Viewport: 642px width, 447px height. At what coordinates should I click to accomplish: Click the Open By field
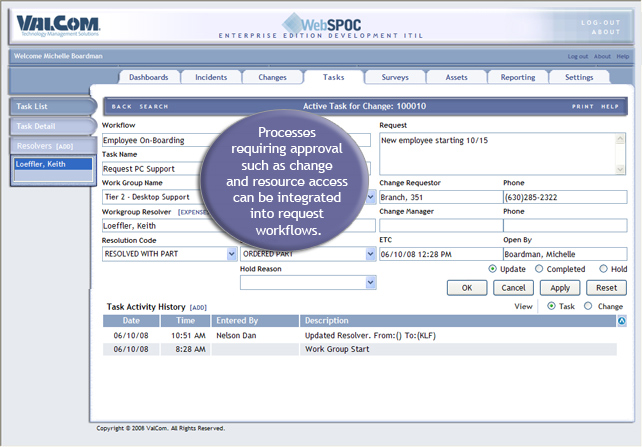[565, 254]
